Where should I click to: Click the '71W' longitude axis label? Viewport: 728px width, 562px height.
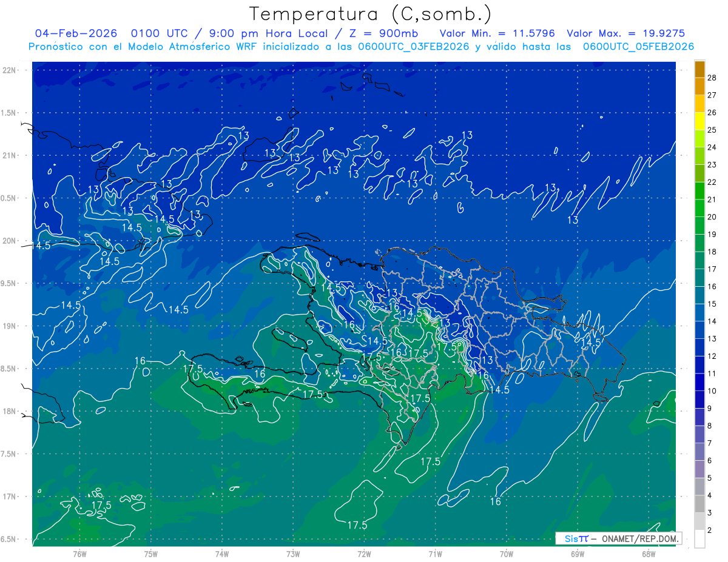[435, 554]
